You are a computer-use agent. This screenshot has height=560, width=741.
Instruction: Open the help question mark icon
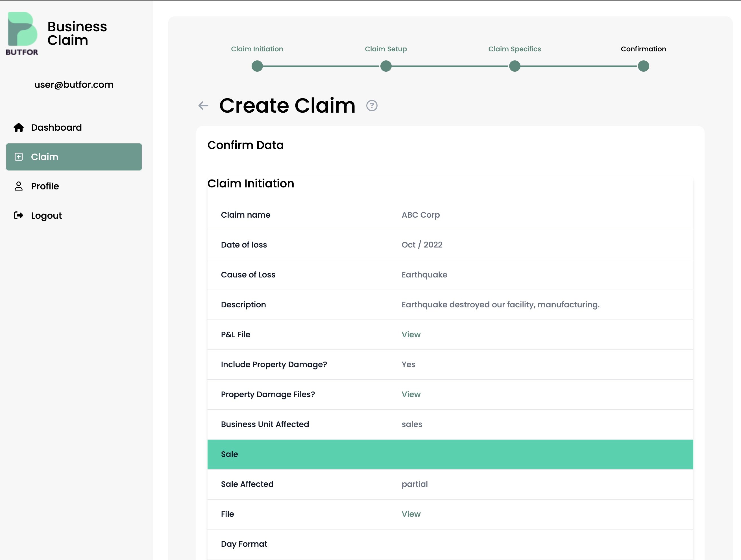point(372,106)
